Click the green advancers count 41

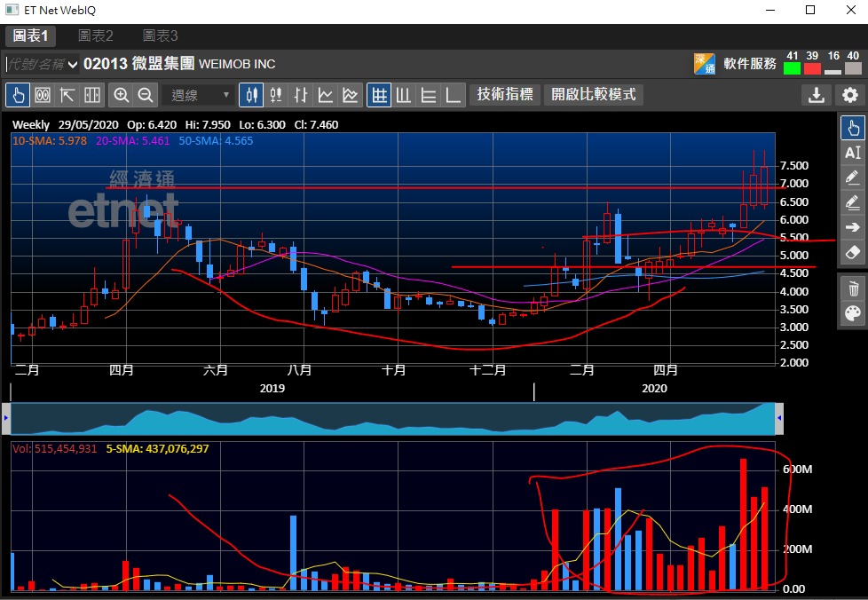(x=793, y=62)
